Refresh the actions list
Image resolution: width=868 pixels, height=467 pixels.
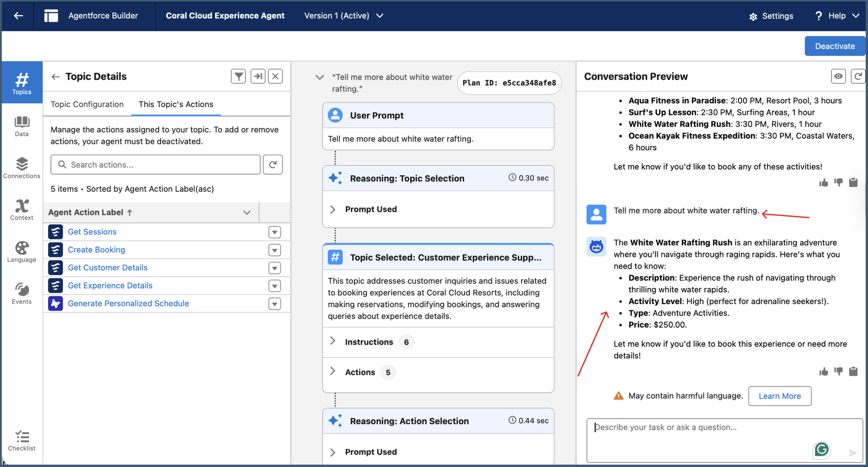273,165
